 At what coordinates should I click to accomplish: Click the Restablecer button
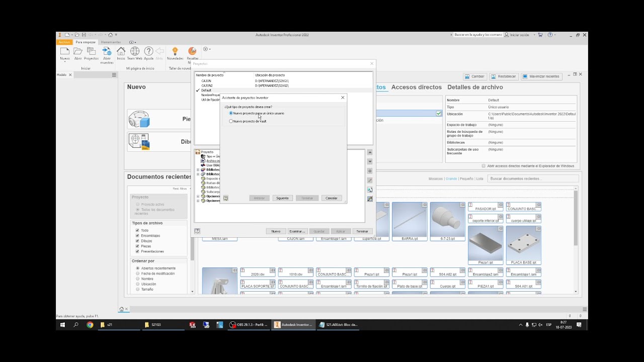click(x=504, y=76)
